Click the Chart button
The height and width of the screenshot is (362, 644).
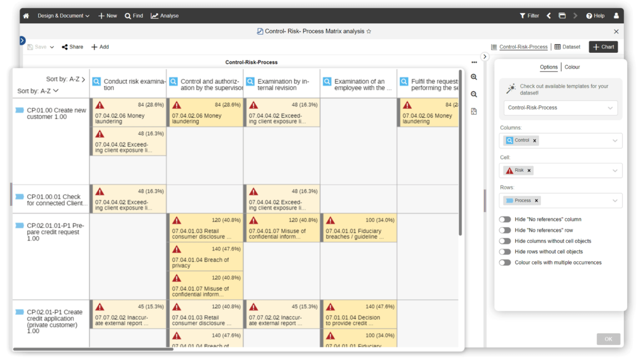pos(603,47)
